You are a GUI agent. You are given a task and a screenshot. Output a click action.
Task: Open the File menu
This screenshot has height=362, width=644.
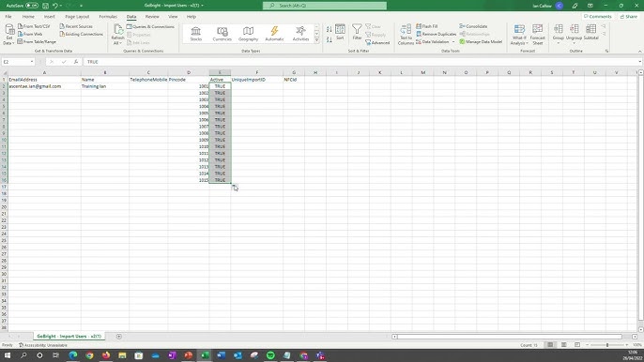pos(8,17)
